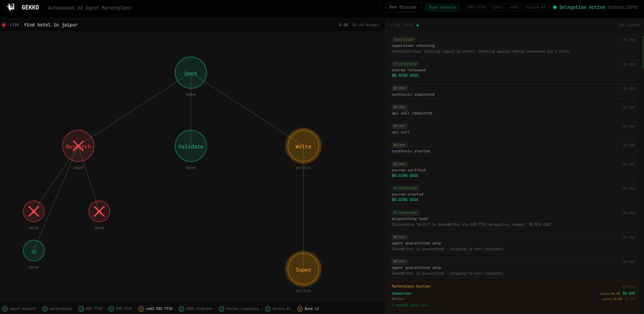This screenshot has height=314, width=644.
Task: Select the S3 done node
Action: point(34,251)
